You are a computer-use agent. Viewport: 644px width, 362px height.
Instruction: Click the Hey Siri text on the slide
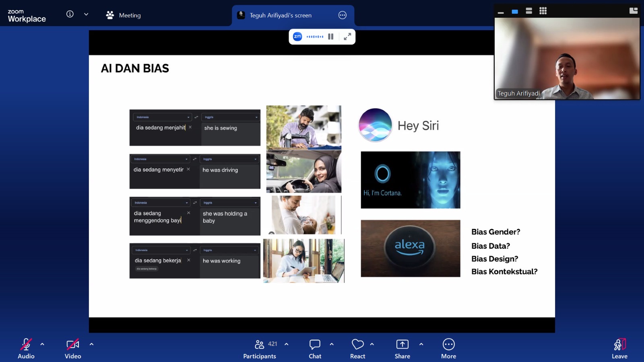coord(418,126)
